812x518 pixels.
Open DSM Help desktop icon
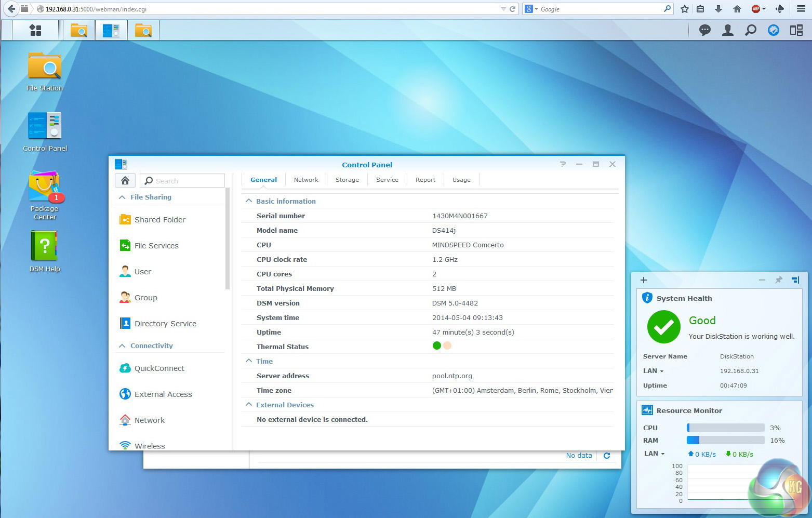[x=45, y=246]
